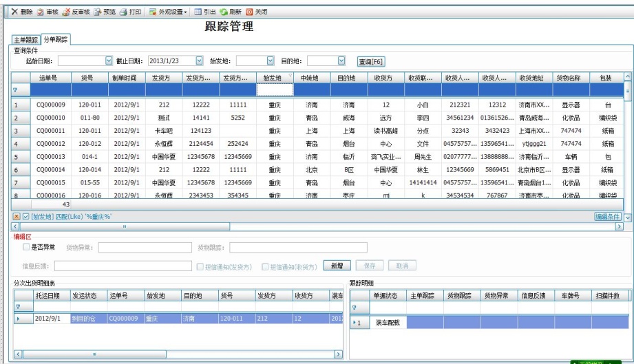634x364 pixels.
Task: Click the 制单时间 column header
Action: [x=127, y=78]
